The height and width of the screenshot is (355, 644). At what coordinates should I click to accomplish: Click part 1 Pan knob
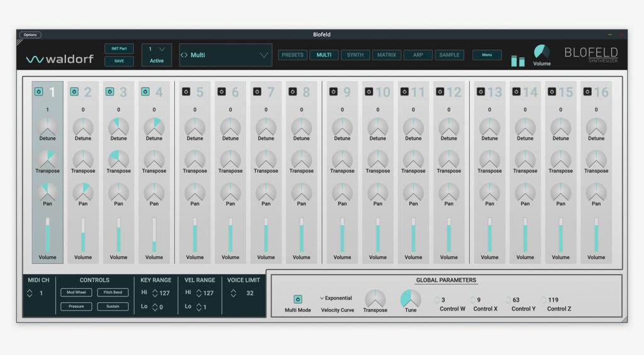pos(48,192)
